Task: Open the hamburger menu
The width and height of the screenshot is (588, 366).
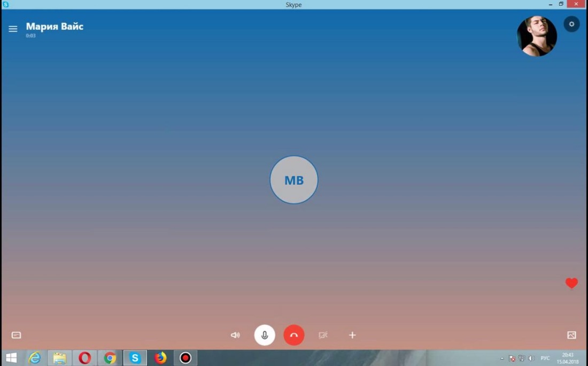Action: pyautogui.click(x=13, y=28)
